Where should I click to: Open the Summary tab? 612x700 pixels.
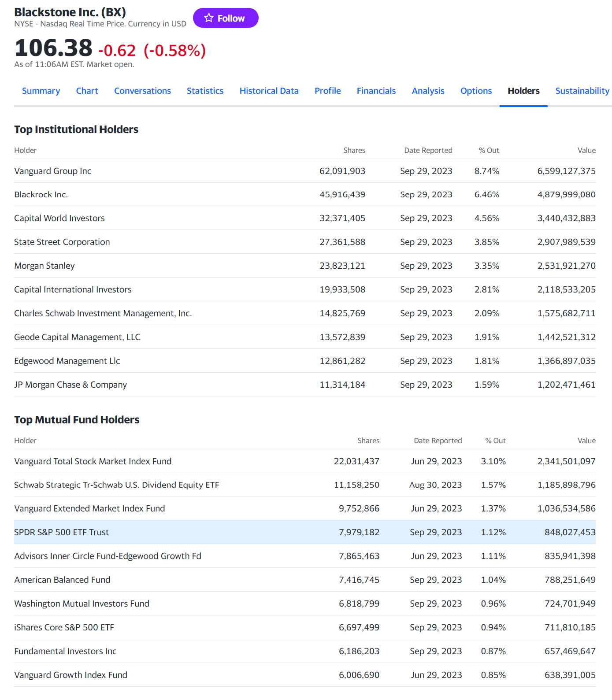41,91
